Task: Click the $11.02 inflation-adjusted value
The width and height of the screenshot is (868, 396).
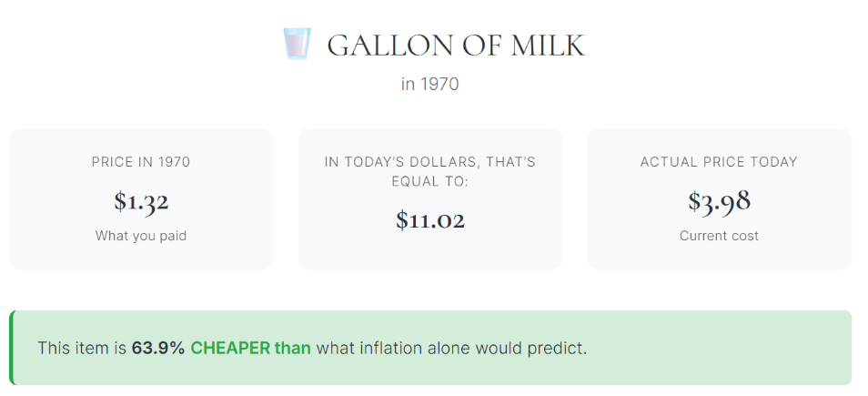Action: [x=430, y=219]
